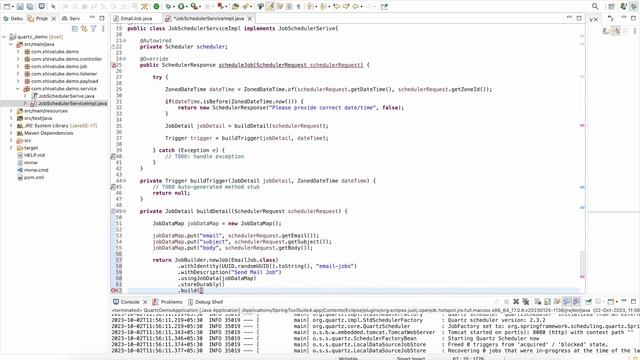Open the Debug button dropdown arrow
The height and width of the screenshot is (360, 640).
pyautogui.click(x=174, y=7)
